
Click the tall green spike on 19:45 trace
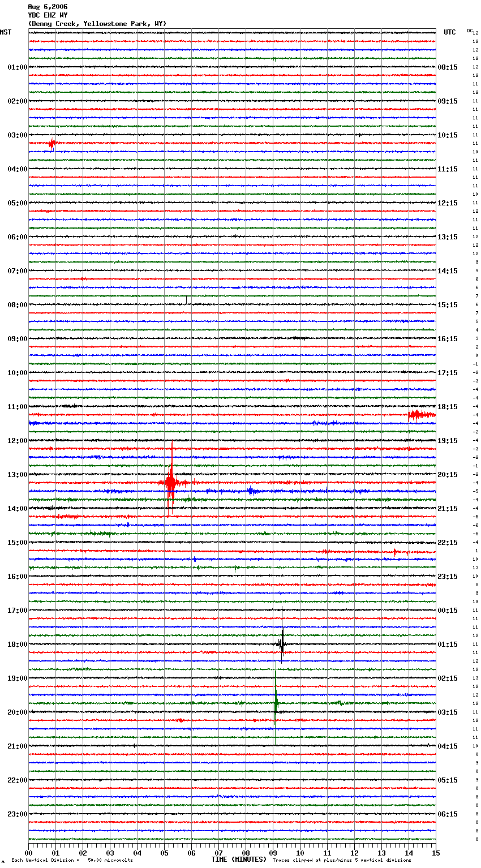[x=276, y=703]
